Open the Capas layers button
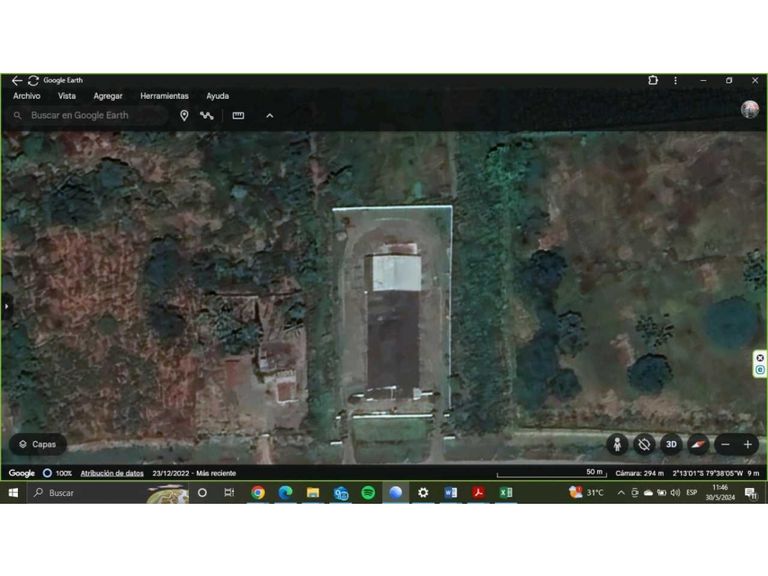768x576 pixels. tap(38, 444)
